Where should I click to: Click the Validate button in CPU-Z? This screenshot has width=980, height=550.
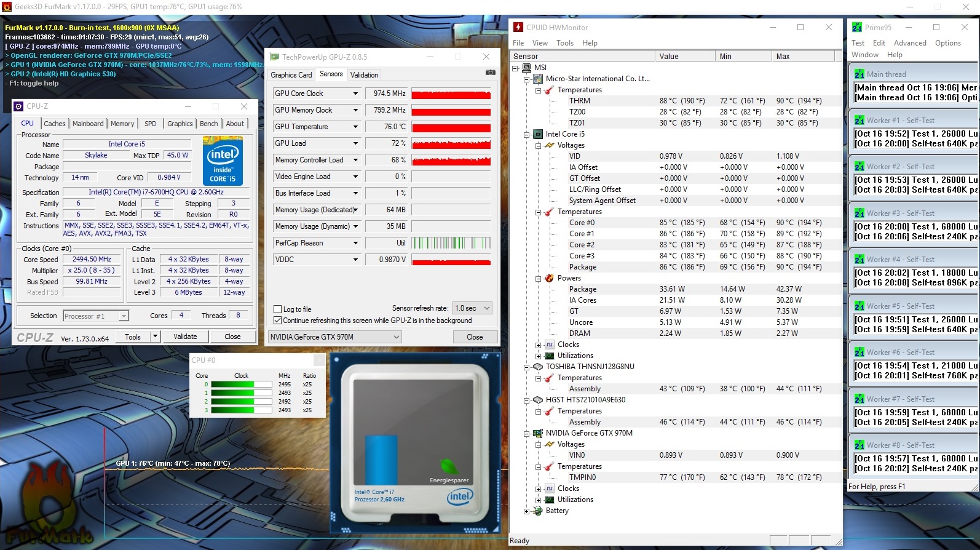click(x=185, y=337)
